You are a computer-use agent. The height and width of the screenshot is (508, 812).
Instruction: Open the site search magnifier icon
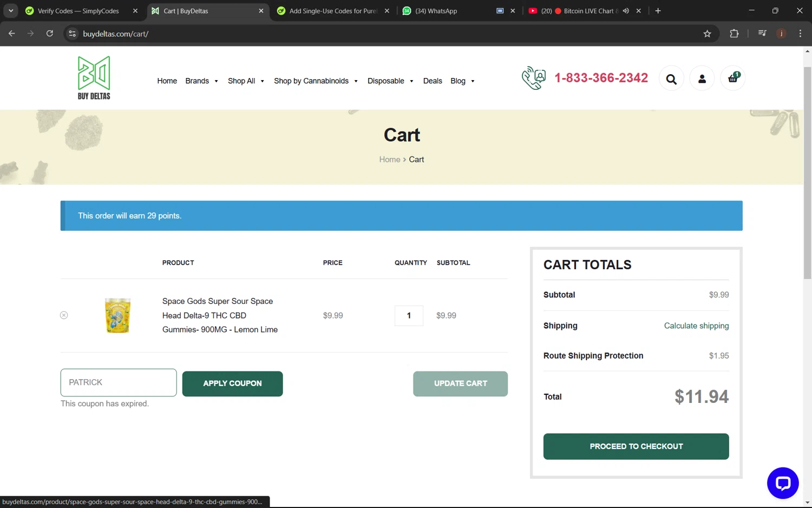pos(671,79)
